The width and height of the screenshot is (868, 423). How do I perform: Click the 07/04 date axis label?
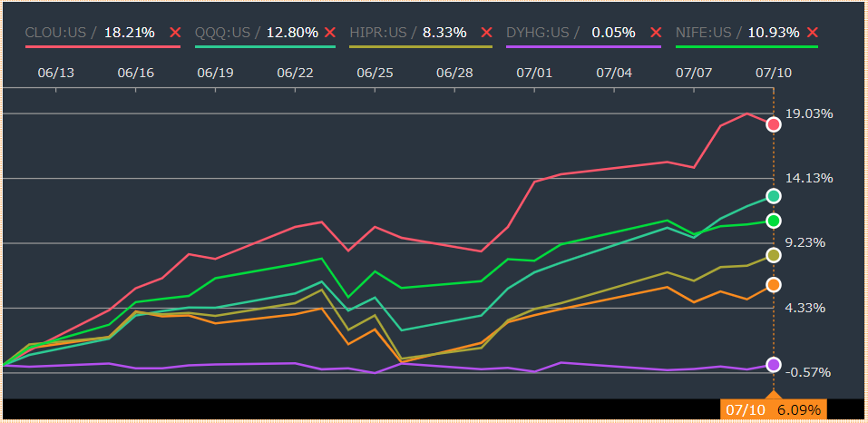pos(614,74)
